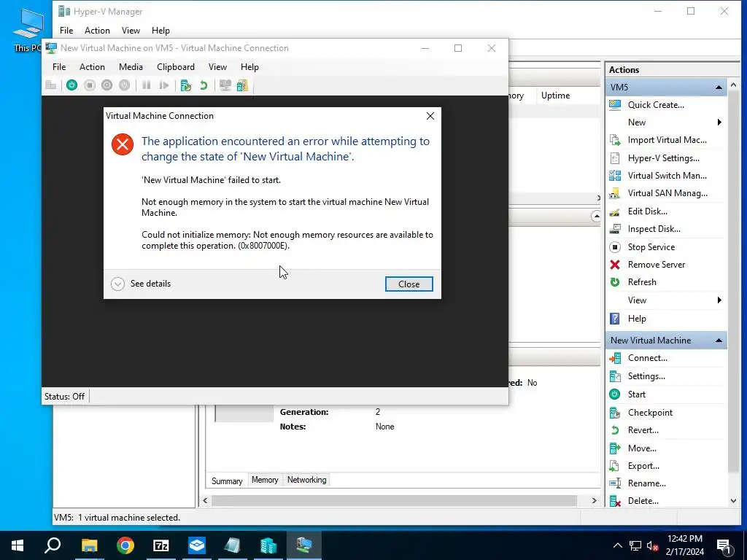The image size is (747, 560).
Task: Switch to the Memory tab
Action: (x=265, y=480)
